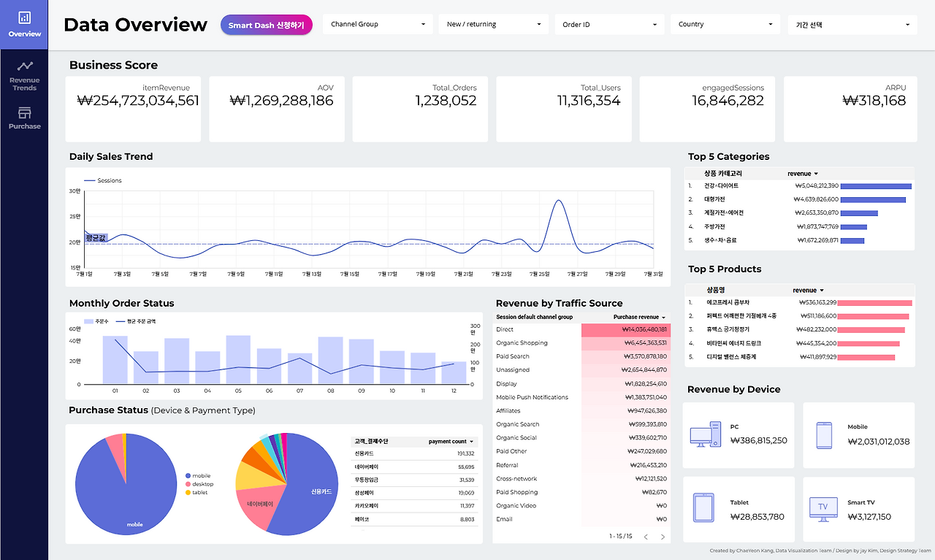Sort Top 5 Categories by revenue header

point(803,174)
